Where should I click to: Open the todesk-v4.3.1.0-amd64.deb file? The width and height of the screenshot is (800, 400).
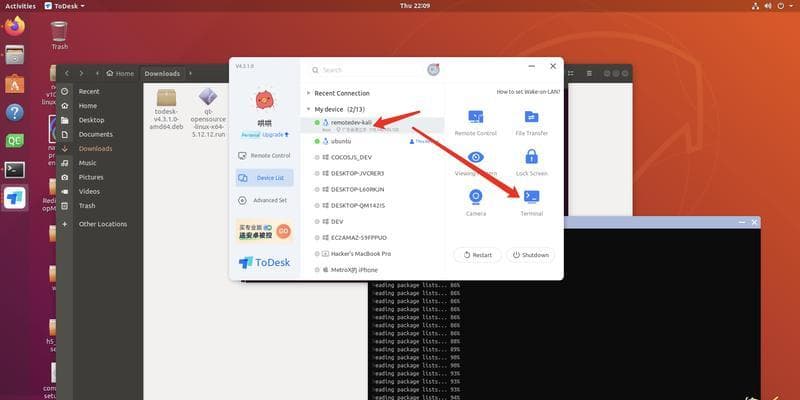click(x=166, y=109)
